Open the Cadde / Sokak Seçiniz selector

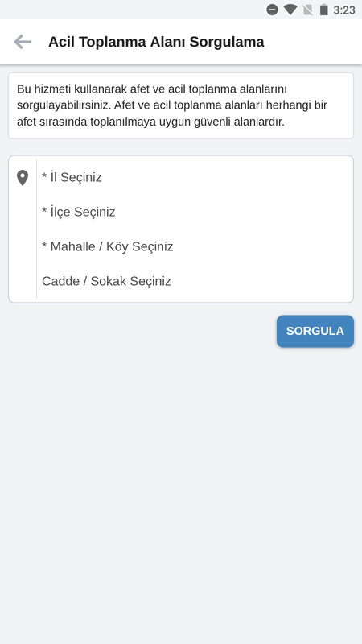point(195,281)
